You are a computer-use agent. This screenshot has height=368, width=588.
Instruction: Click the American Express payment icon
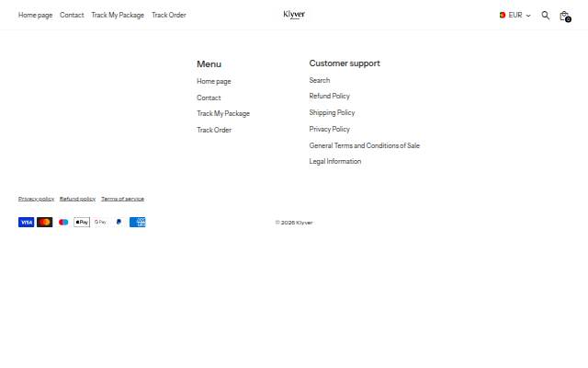(x=138, y=223)
